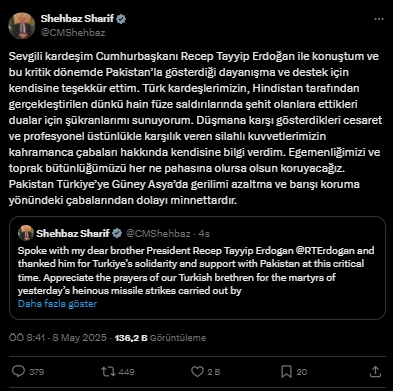Viewport: 393px width, 391px height.
Task: Expand quoted tweet with "Daha fazla göster"
Action: tap(57, 304)
